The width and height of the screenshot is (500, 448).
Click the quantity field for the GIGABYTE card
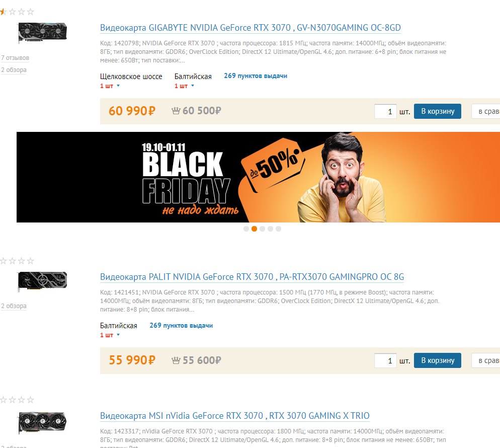385,111
